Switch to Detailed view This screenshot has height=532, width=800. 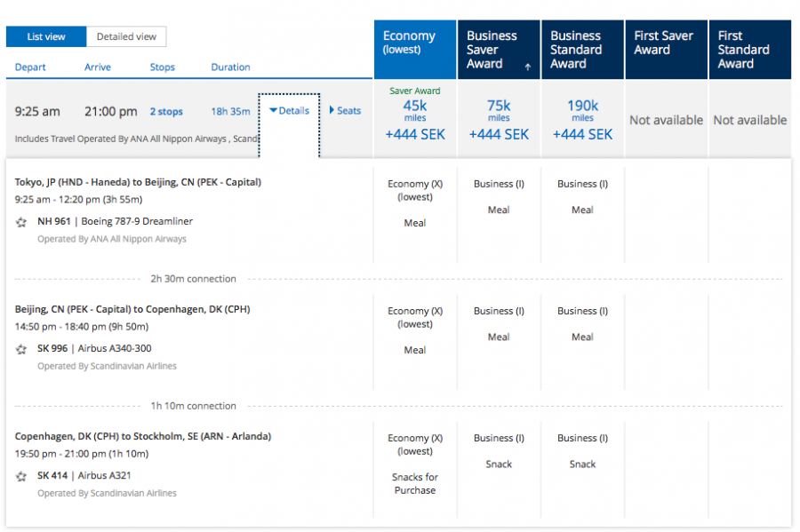126,36
